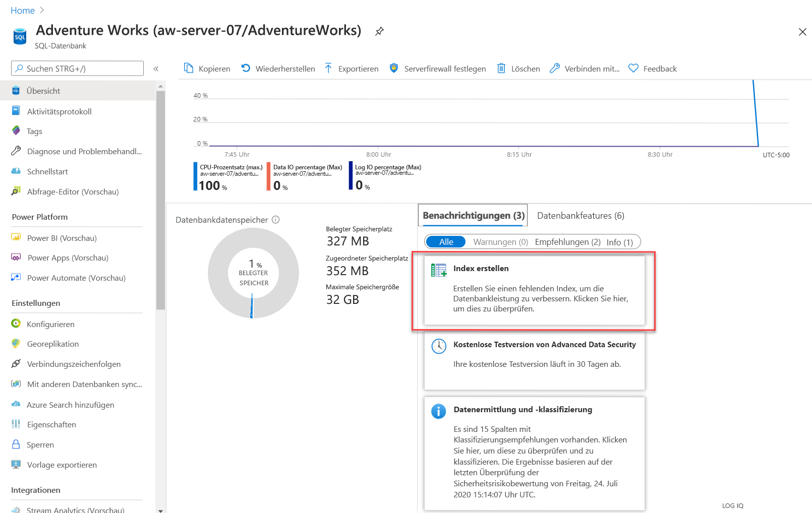The width and height of the screenshot is (812, 513).
Task: Click the CPU-Prozentsatz legend color bar
Action: click(x=195, y=176)
